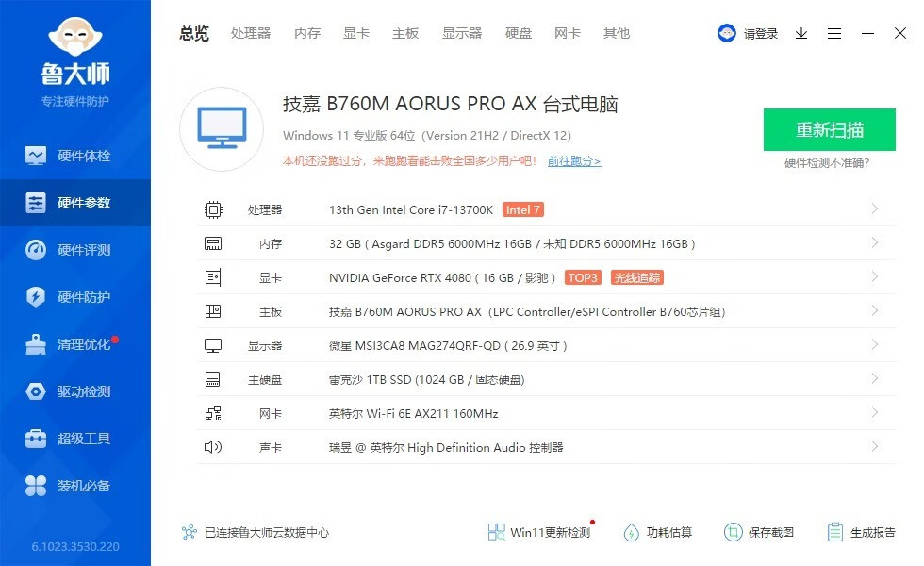The height and width of the screenshot is (566, 924).
Task: Click the graphics card icon
Action: tap(213, 277)
